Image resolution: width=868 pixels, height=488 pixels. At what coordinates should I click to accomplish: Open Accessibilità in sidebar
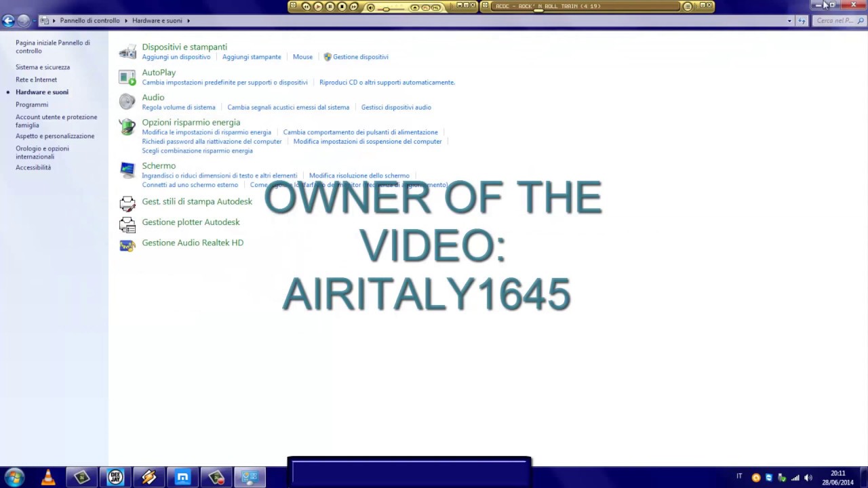click(33, 167)
